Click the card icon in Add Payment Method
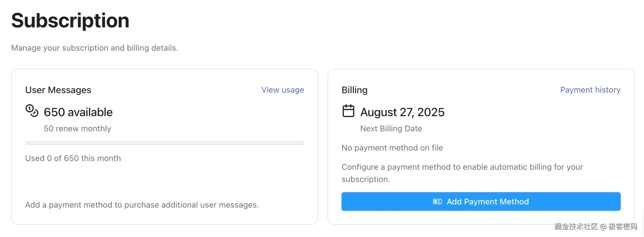Screen dimensions: 644x237 coord(437,201)
